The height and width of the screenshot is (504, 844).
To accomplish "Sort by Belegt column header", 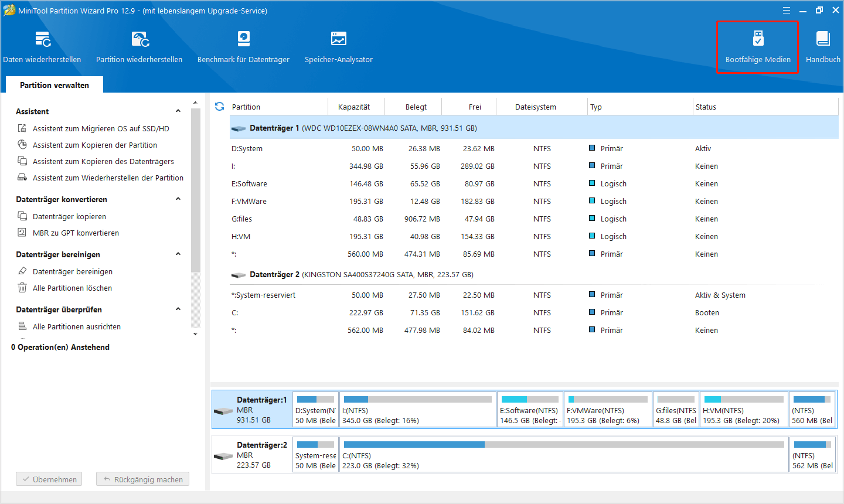I will tap(414, 107).
